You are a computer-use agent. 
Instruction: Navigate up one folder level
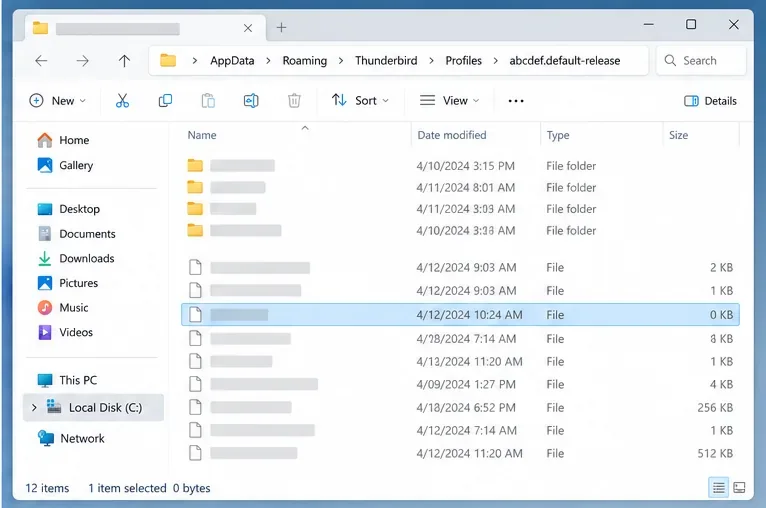[x=124, y=61]
